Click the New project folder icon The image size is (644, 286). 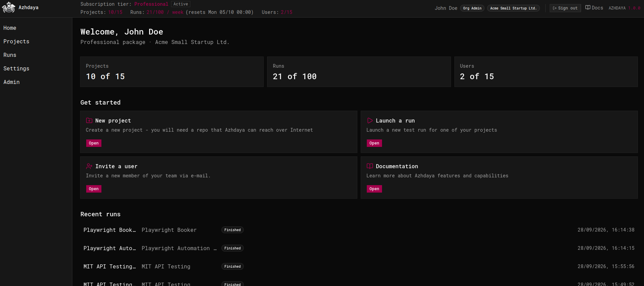click(89, 120)
